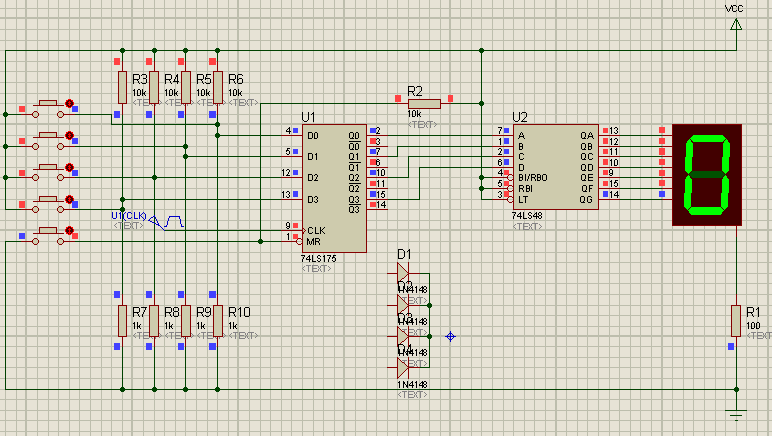Viewport: 772px width, 436px height.
Task: Select the R4 resistor symbol
Action: pos(154,88)
